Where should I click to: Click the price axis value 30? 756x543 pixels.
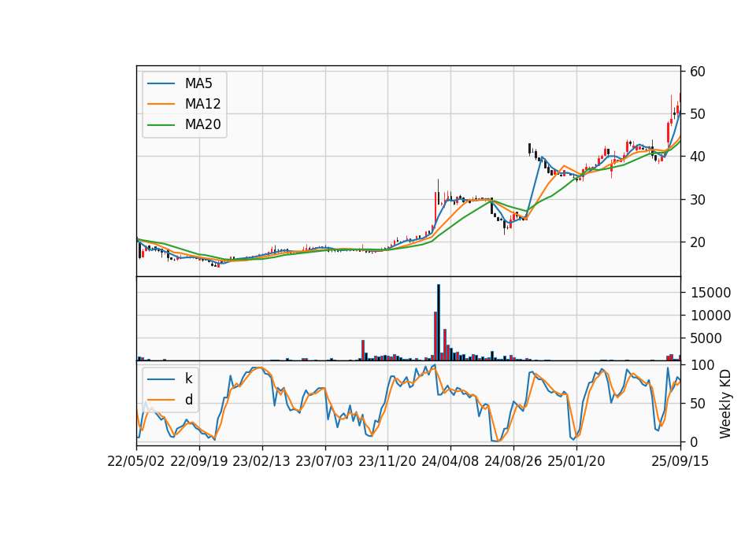click(698, 199)
